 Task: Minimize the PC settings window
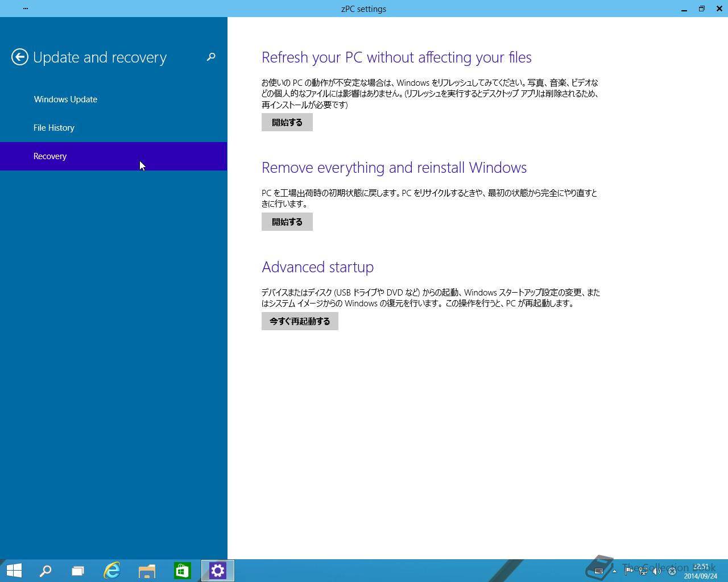[x=684, y=9]
